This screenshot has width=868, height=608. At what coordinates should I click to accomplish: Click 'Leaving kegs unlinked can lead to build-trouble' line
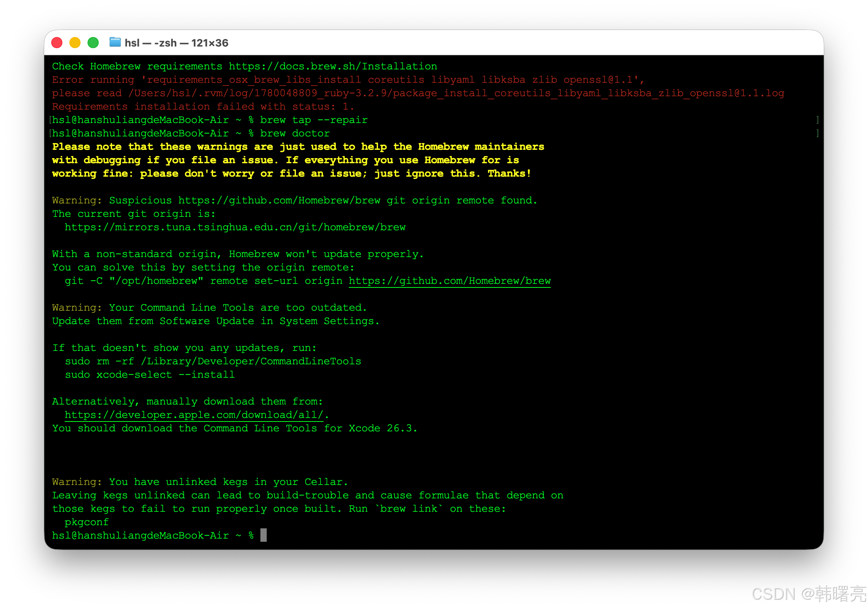click(308, 495)
